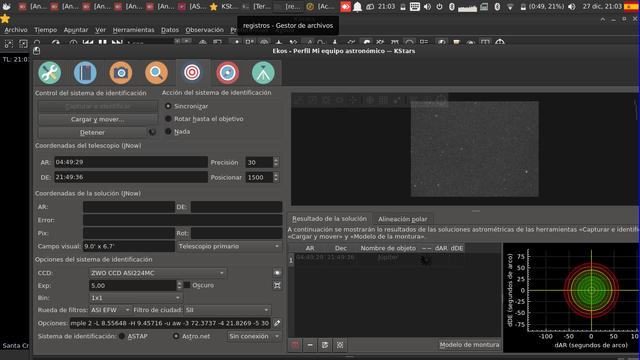Viewport: 640px width, 360px height.
Task: Open the Ekos camera capture module
Action: [x=121, y=73]
